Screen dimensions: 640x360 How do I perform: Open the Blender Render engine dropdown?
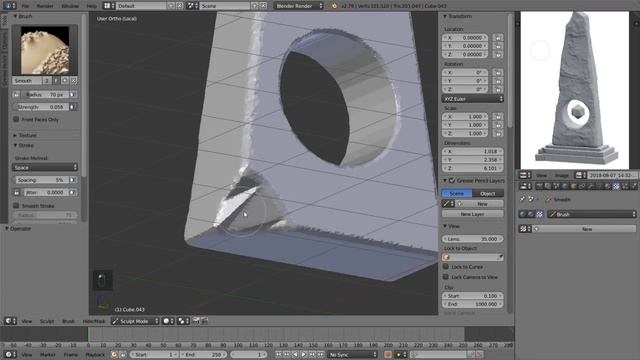pyautogui.click(x=298, y=6)
